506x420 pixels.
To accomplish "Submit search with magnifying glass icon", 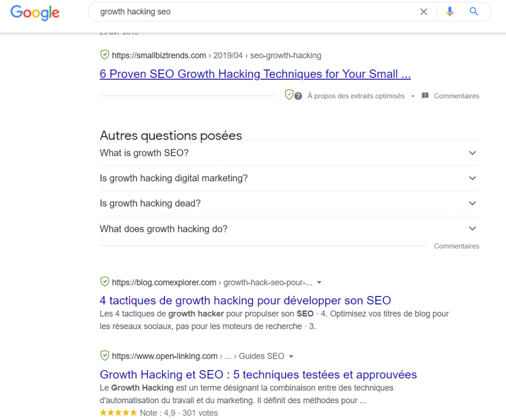I will pos(474,12).
